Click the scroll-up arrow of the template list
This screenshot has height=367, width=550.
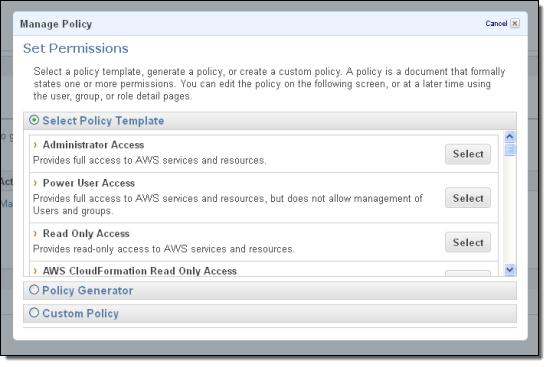pos(509,136)
